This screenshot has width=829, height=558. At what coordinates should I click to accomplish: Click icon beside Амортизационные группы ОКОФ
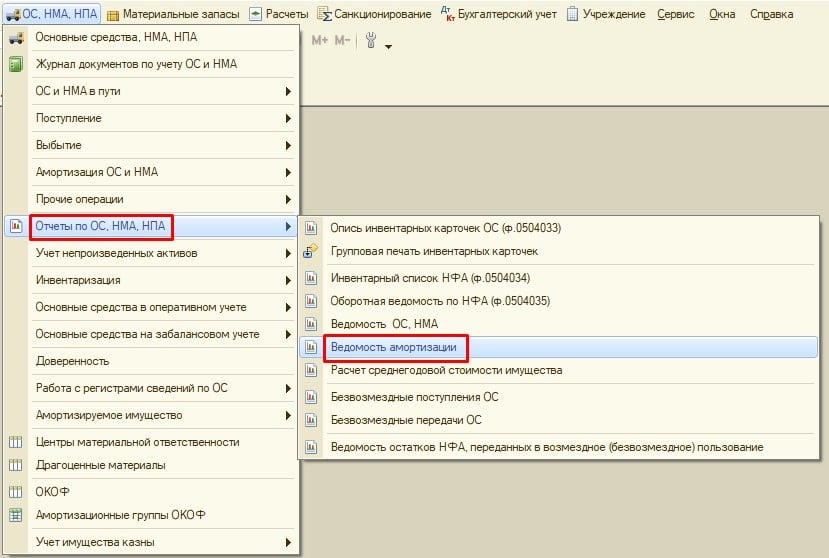[x=15, y=516]
